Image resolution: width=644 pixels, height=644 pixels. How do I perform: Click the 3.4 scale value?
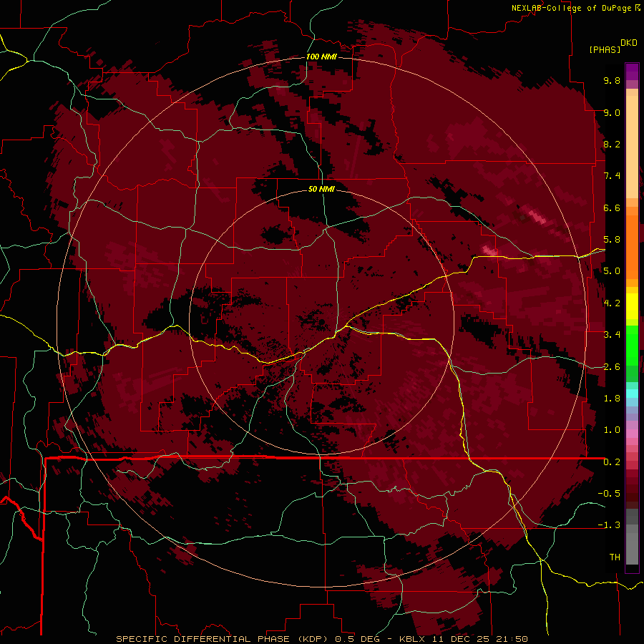[x=612, y=335]
